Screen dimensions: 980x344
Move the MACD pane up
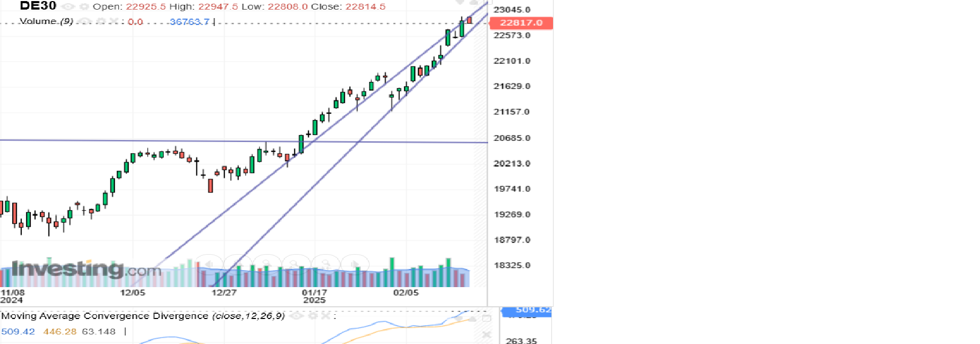tap(472, 318)
